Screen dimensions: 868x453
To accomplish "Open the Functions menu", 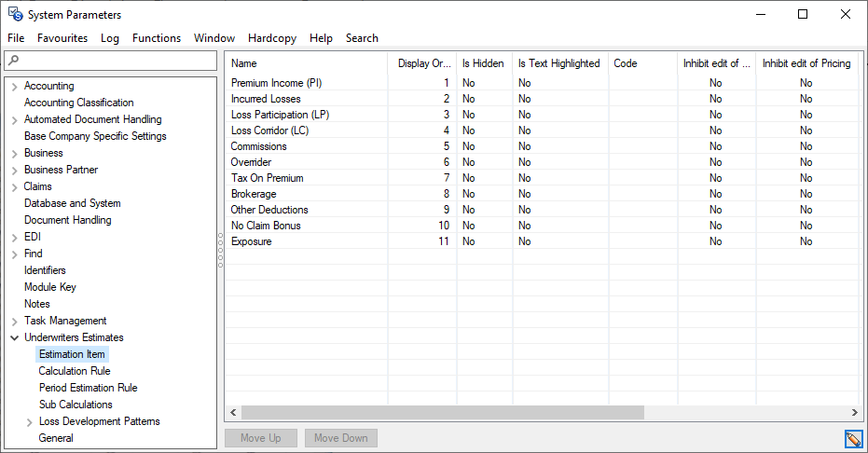I will [x=156, y=38].
